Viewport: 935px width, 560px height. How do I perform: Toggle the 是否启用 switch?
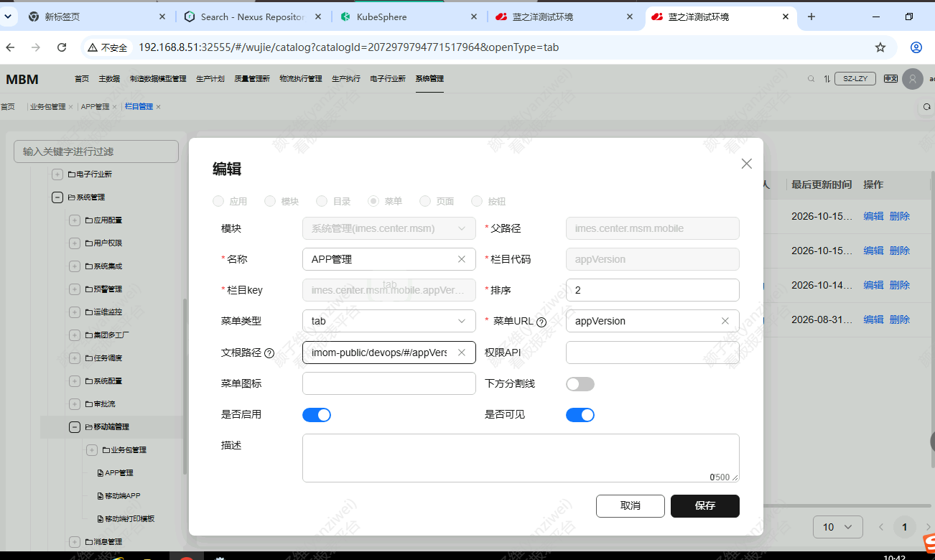[317, 415]
